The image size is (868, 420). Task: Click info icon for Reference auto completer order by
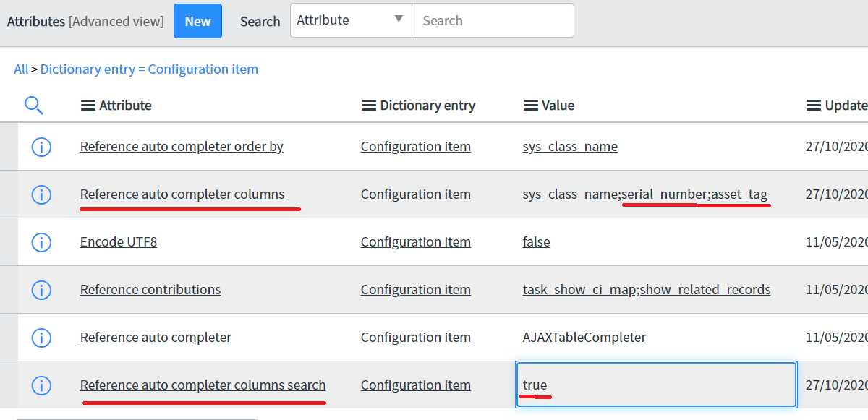[41, 147]
